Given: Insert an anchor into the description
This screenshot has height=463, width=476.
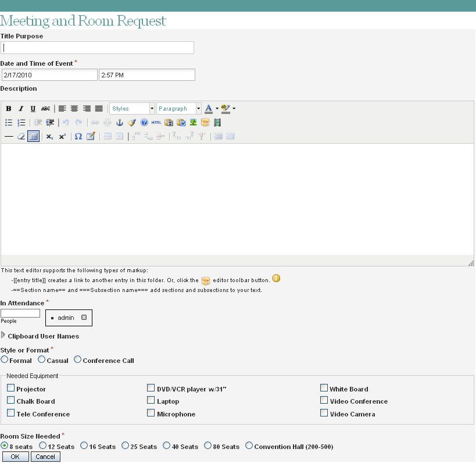Looking at the screenshot, I should (x=120, y=122).
